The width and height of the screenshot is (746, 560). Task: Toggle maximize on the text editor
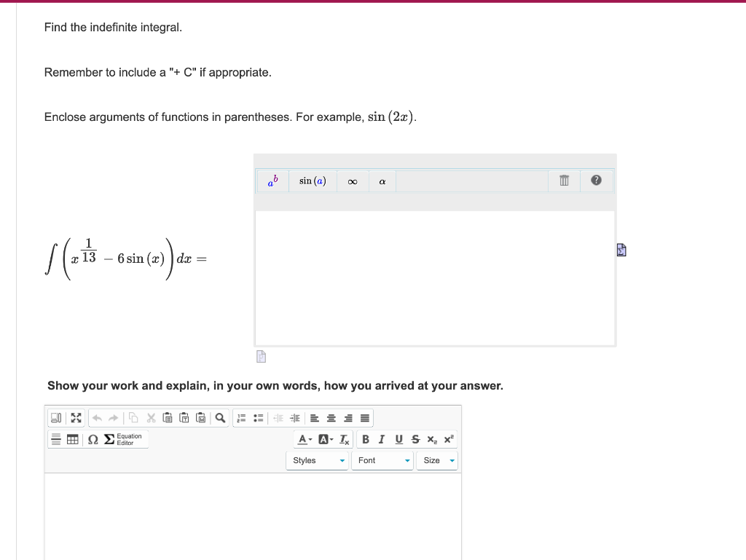click(76, 418)
